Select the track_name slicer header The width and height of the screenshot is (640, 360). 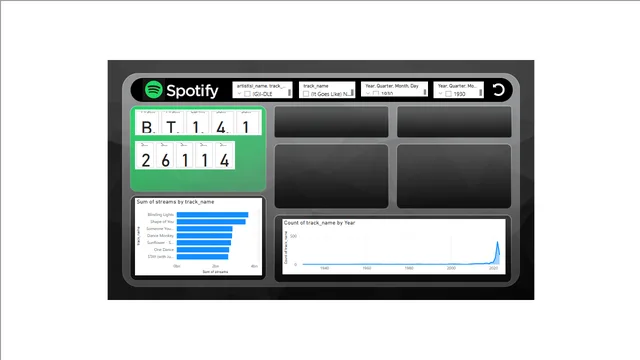pos(316,86)
